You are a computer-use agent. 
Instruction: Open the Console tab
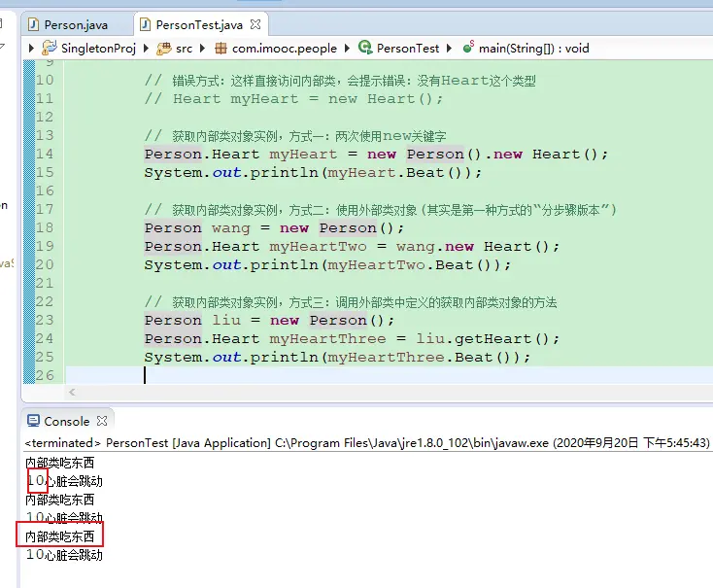66,421
